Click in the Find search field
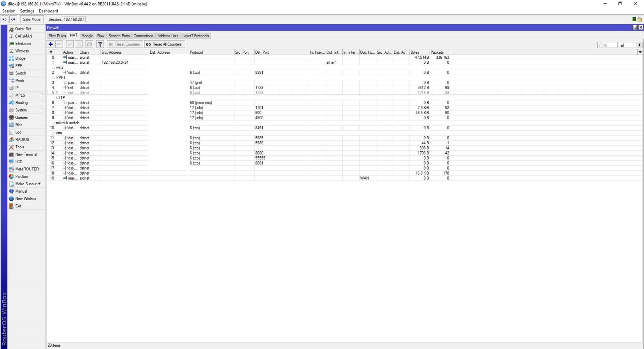This screenshot has width=644, height=349. point(607,45)
